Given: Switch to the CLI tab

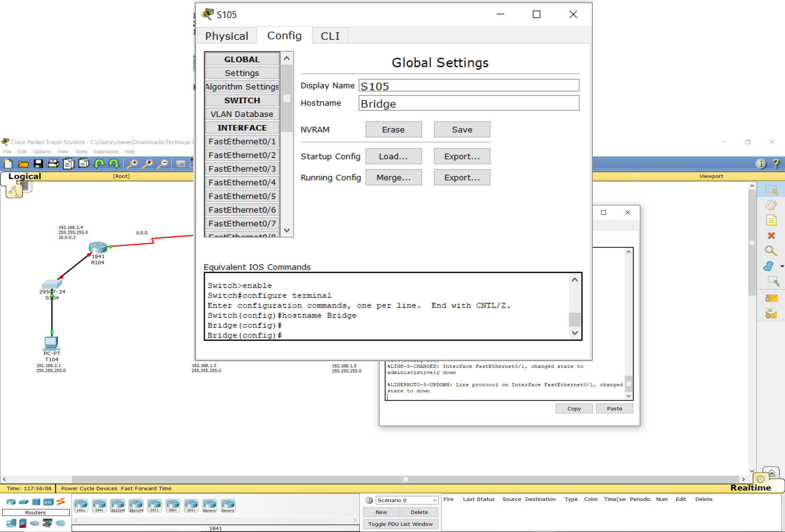Looking at the screenshot, I should 330,36.
